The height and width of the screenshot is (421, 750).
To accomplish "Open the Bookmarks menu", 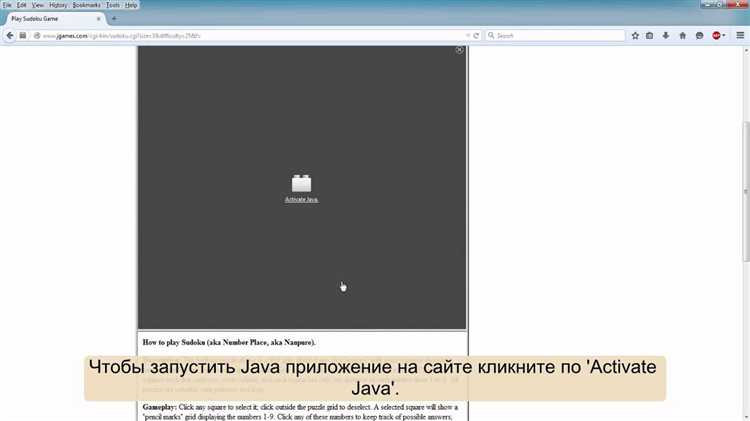I will [x=87, y=5].
